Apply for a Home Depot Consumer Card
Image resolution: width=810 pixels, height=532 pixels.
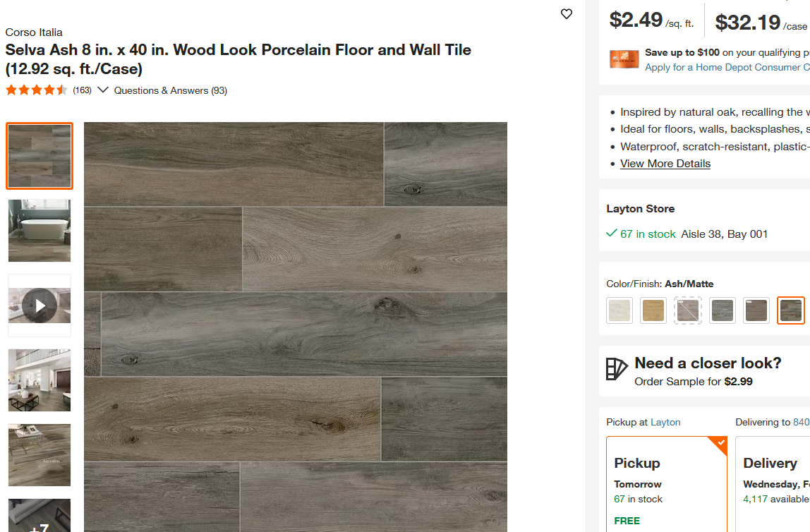(x=727, y=67)
